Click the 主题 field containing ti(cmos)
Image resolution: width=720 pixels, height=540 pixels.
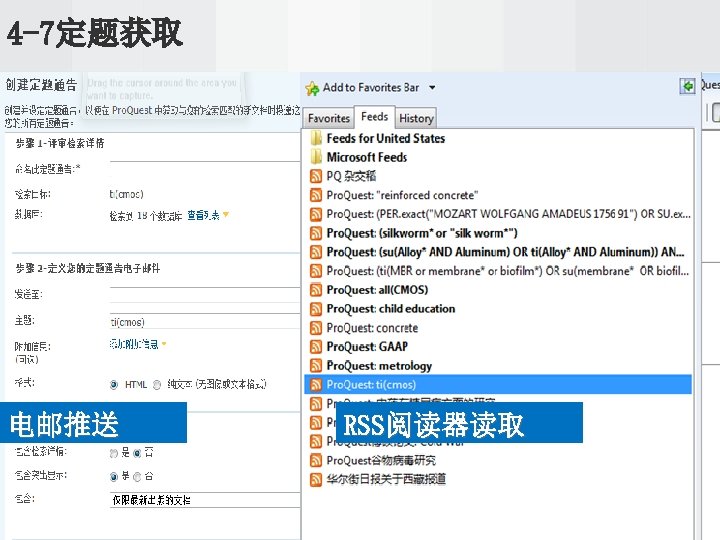[205, 321]
